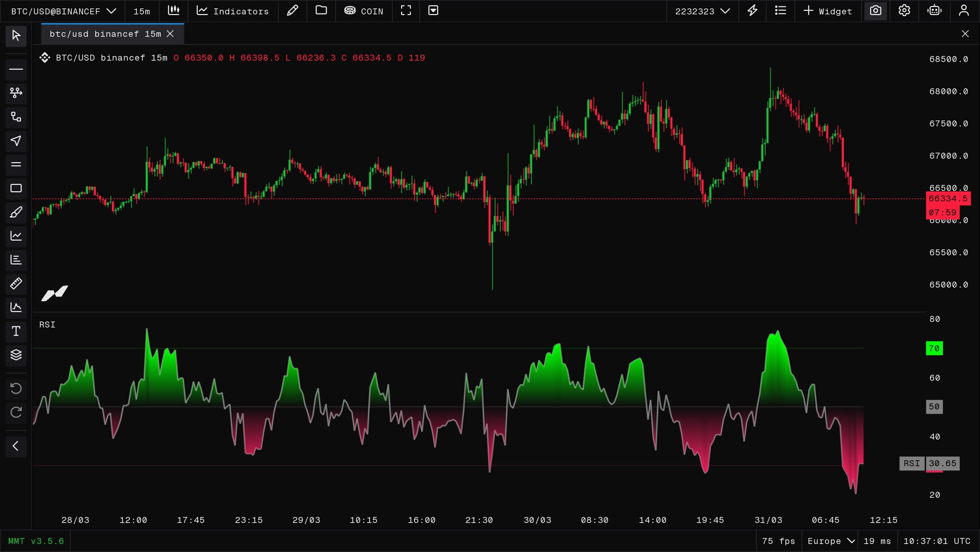The width and height of the screenshot is (980, 552).
Task: Select the parallel lines channel tool
Action: click(x=16, y=165)
